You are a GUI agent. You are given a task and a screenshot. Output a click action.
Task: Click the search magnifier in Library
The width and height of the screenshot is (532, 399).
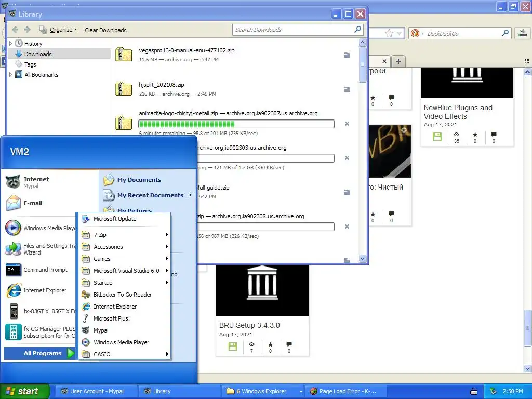pos(357,30)
